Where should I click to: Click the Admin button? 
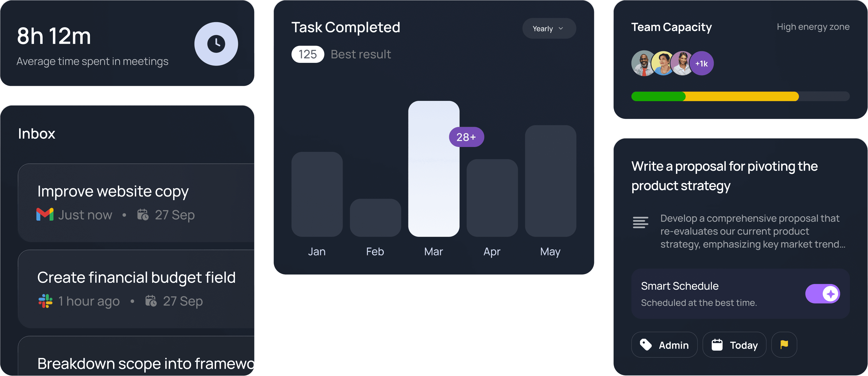[x=664, y=344]
